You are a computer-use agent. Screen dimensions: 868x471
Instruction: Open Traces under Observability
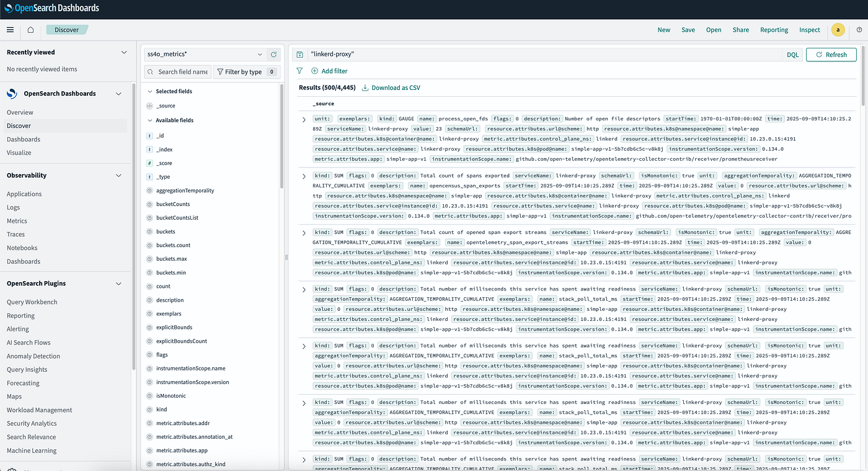pyautogui.click(x=15, y=235)
